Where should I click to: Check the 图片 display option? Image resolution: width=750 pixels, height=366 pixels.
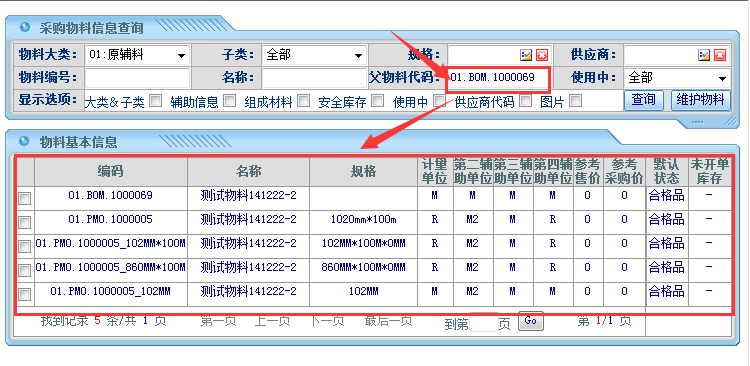click(576, 100)
